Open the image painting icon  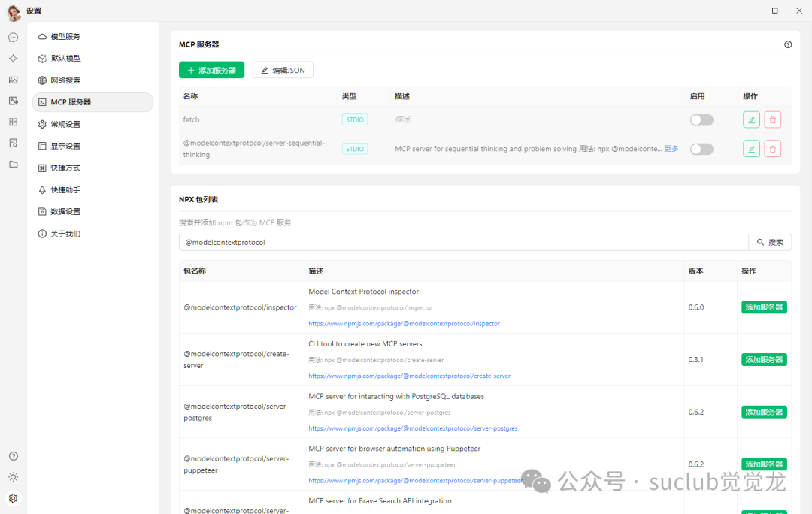13,80
